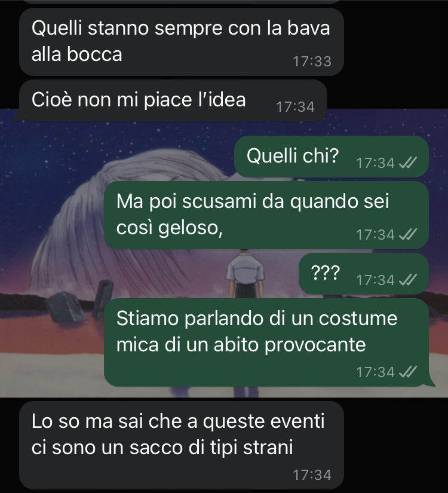This screenshot has height=493, width=448.
Task: Tap the timestamp on 'abito provocante' message
Action: pos(375,372)
